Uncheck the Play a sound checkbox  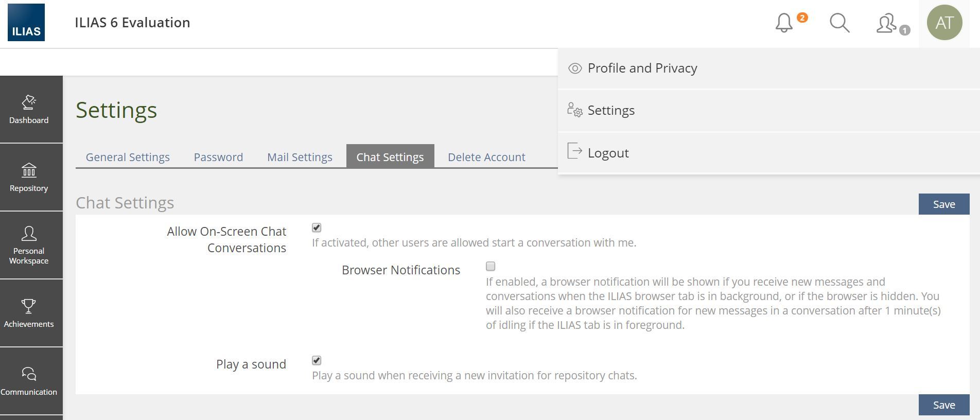click(x=317, y=360)
